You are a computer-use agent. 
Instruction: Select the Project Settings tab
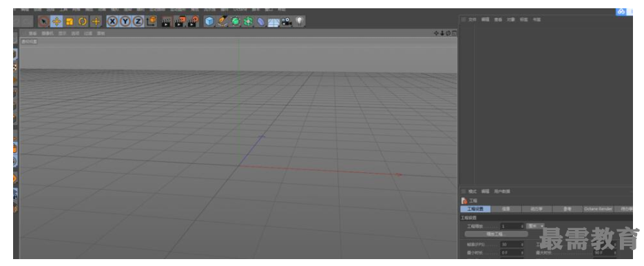click(x=475, y=209)
